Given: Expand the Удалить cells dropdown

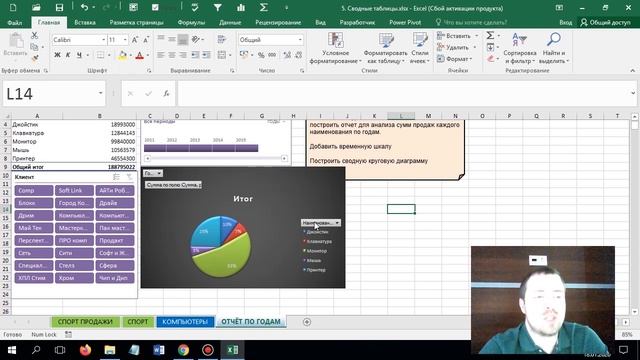Looking at the screenshot, I should pyautogui.click(x=475, y=47).
